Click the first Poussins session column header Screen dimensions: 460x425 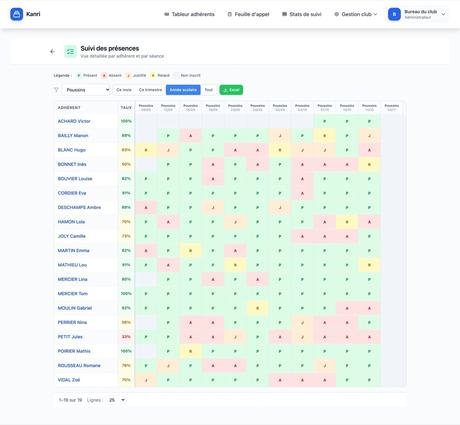pyautogui.click(x=146, y=107)
